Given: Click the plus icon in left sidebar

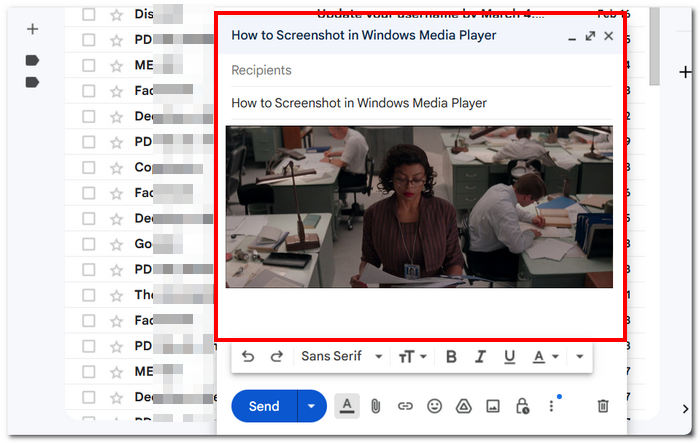Looking at the screenshot, I should coord(32,29).
